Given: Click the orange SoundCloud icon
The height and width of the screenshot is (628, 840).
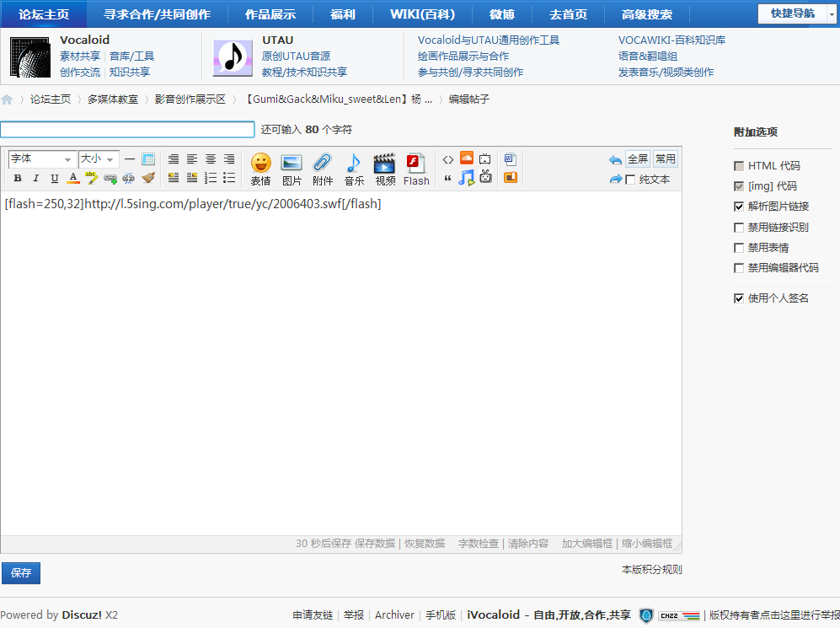Looking at the screenshot, I should 467,158.
